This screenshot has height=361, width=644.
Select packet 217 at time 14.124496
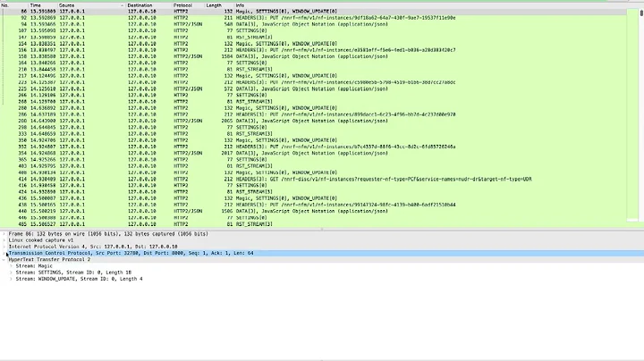pyautogui.click(x=313, y=75)
